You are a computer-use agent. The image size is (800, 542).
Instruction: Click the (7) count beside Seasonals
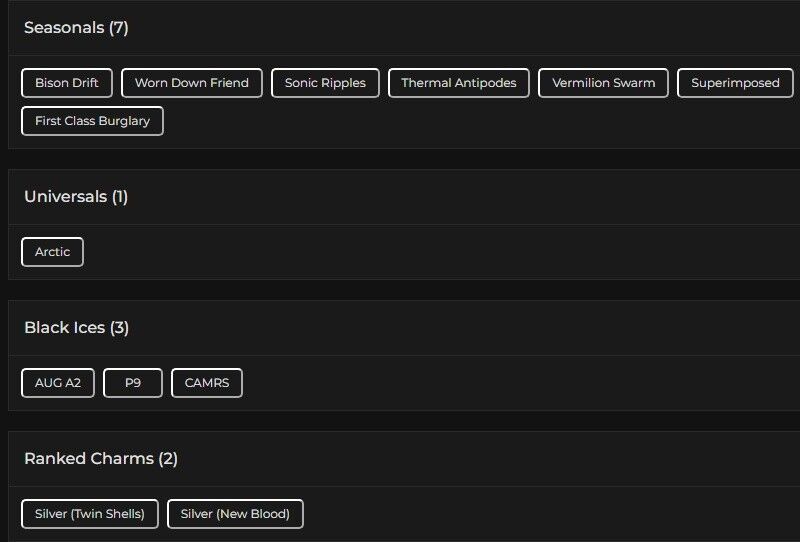click(119, 28)
